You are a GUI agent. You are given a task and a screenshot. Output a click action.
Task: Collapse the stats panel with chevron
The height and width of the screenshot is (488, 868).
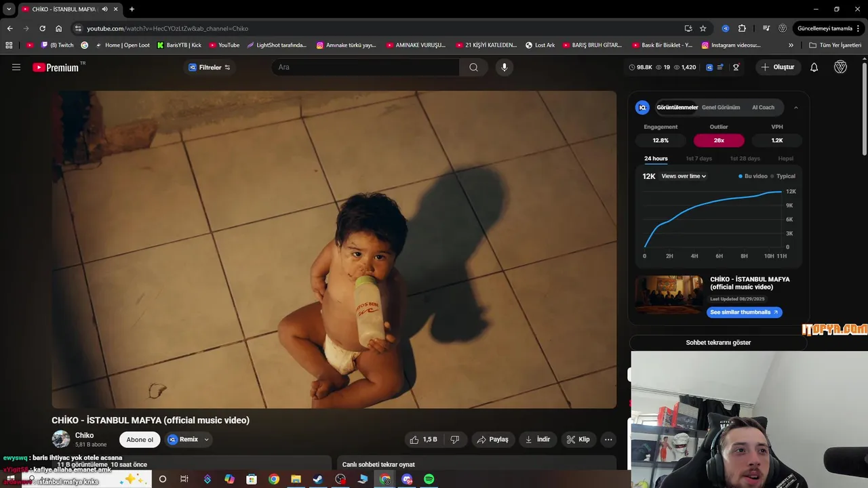click(x=796, y=107)
